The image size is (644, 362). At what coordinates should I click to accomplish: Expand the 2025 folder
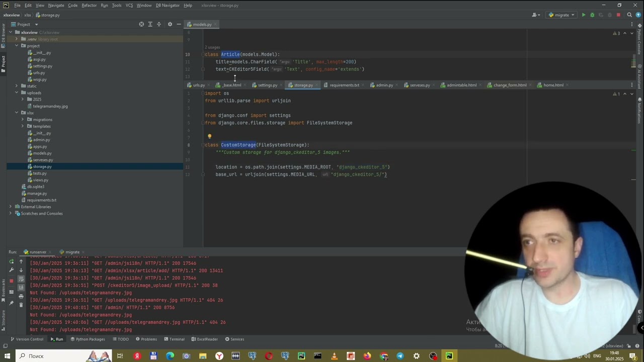point(23,100)
